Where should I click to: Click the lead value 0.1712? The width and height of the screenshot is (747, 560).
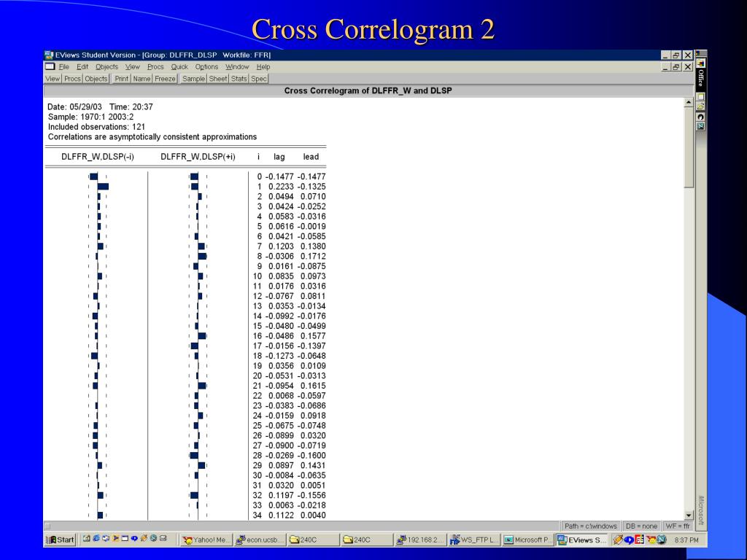coord(313,256)
